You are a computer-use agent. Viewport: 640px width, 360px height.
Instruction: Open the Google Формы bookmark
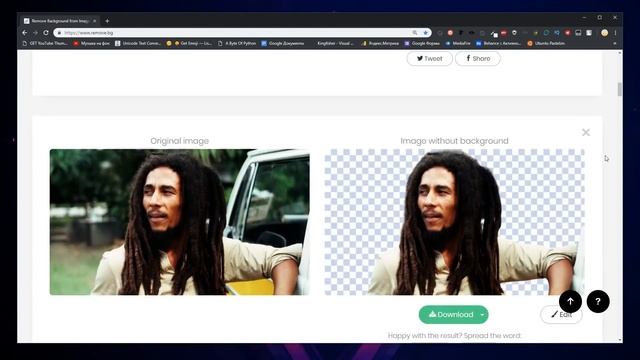422,43
